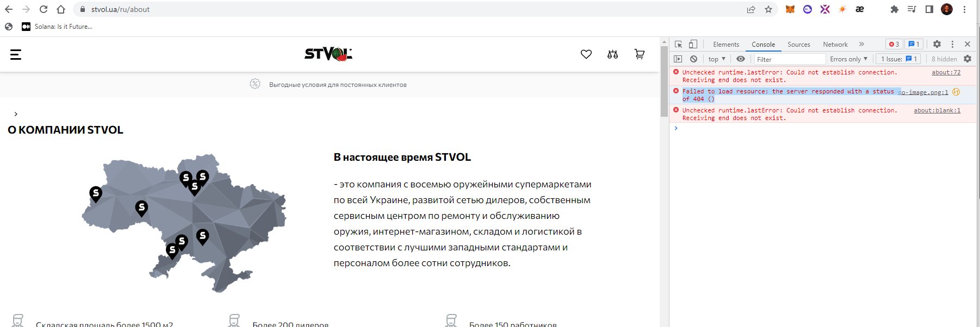Open the Chrome three-dot menu
980x327 pixels.
coord(964,9)
